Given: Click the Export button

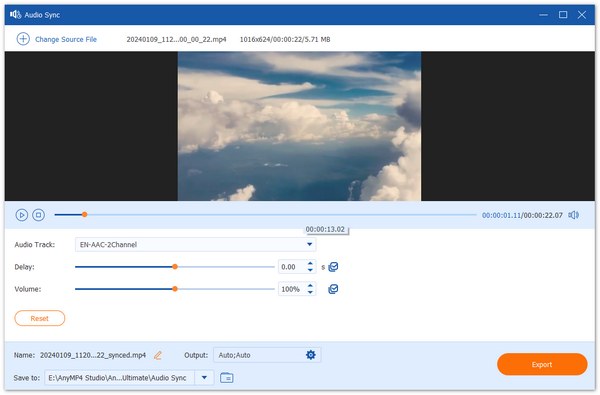Looking at the screenshot, I should (x=542, y=364).
